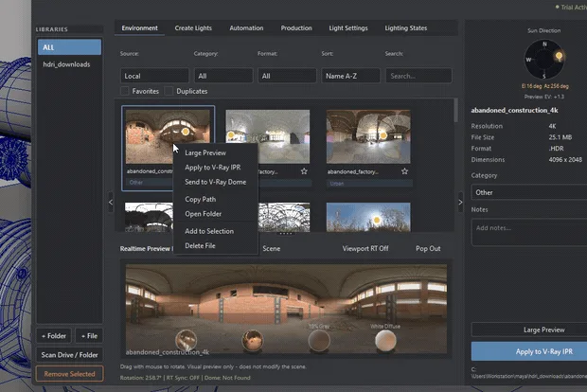Open the Format filter dropdown
This screenshot has height=392, width=587.
pyautogui.click(x=287, y=76)
